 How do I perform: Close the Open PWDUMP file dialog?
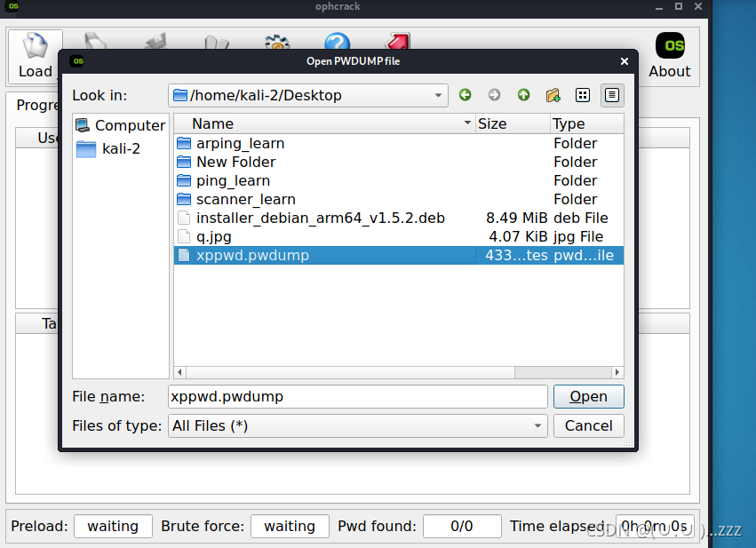pos(625,61)
